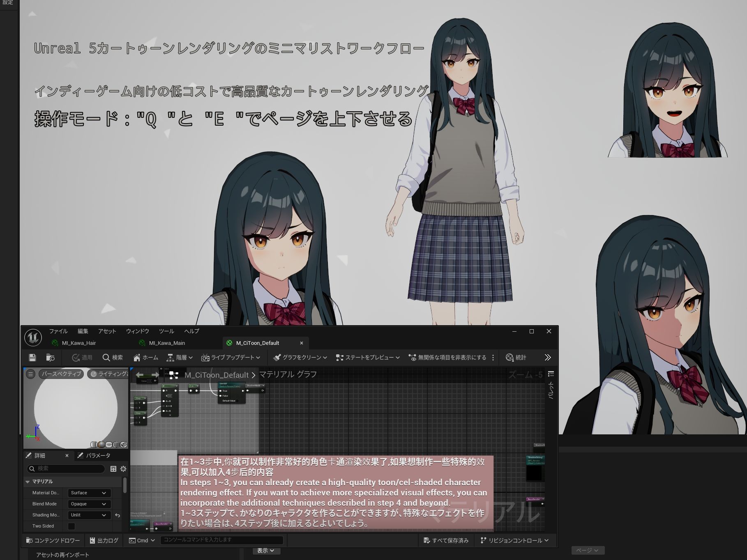
Task: Set preview mesh to cylinder
Action: click(94, 445)
